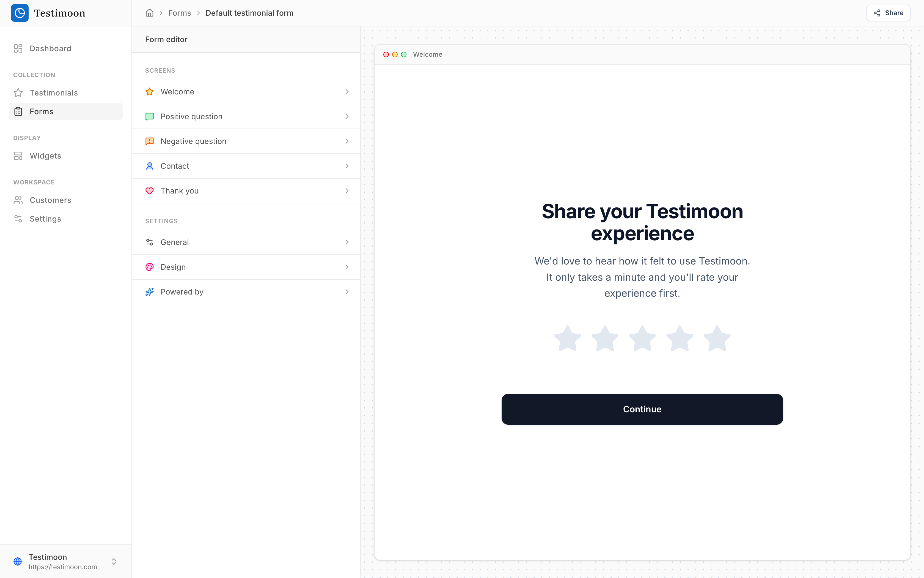Click the Settings sliders icon in sidebar
Viewport: 924px width, 578px height.
pos(18,219)
